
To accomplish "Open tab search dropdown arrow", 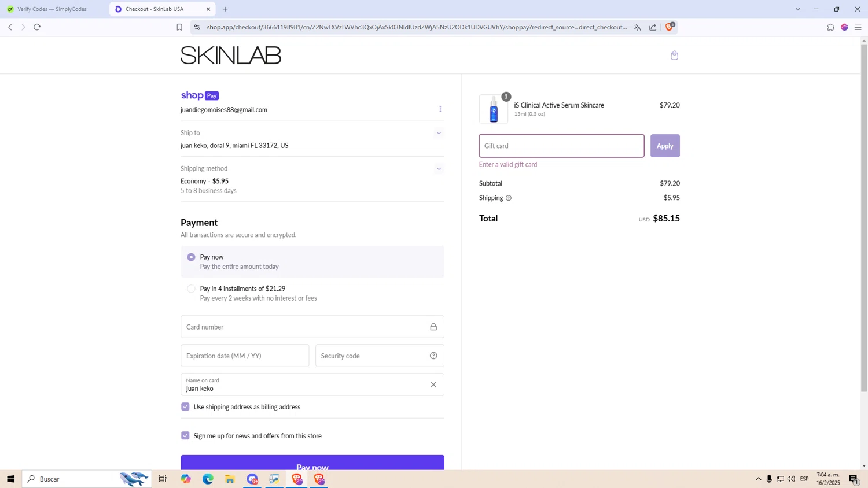I will pos(797,9).
